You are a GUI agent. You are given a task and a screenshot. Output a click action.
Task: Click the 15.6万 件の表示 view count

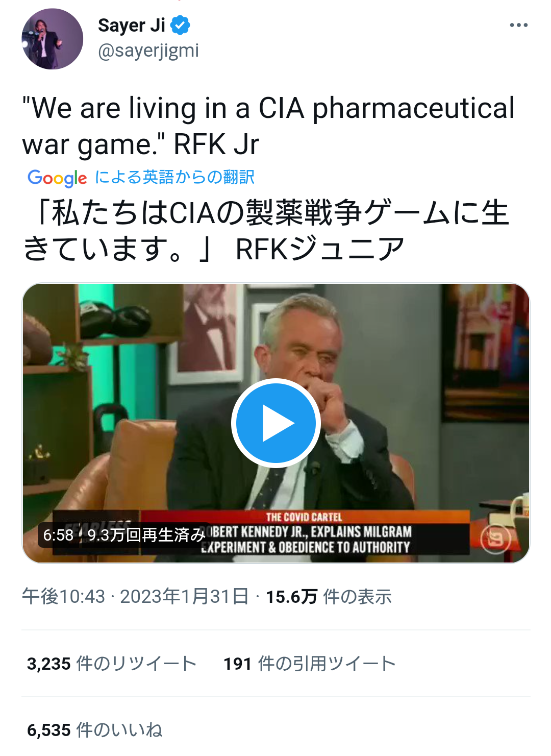(329, 596)
